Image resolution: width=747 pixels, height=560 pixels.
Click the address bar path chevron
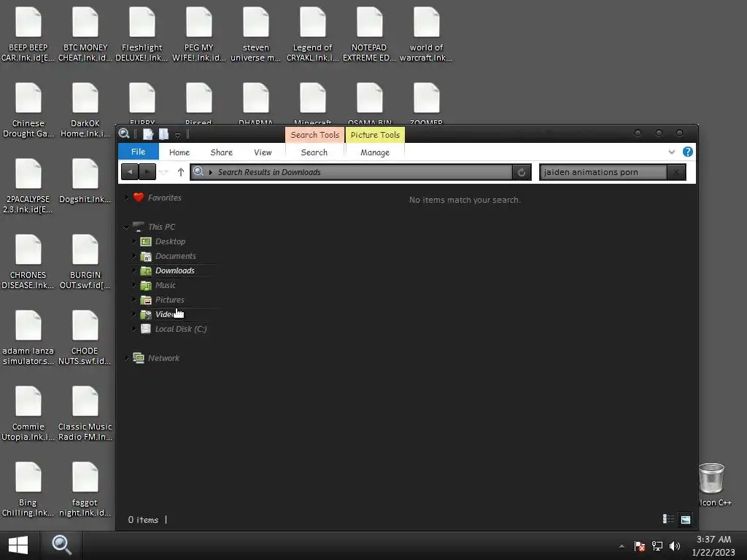211,172
